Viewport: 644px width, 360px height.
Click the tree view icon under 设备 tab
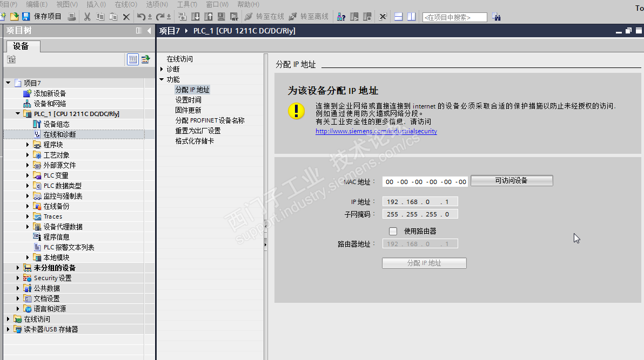pos(11,59)
